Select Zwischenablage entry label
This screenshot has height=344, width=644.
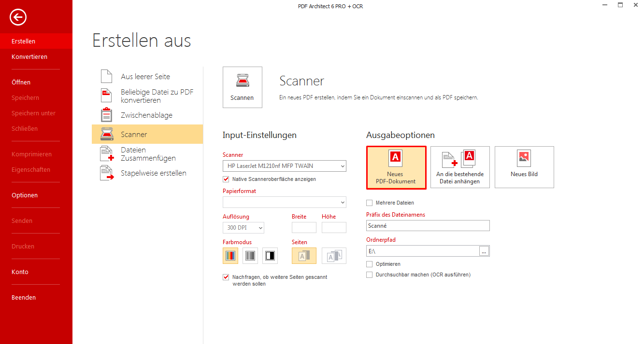click(146, 115)
